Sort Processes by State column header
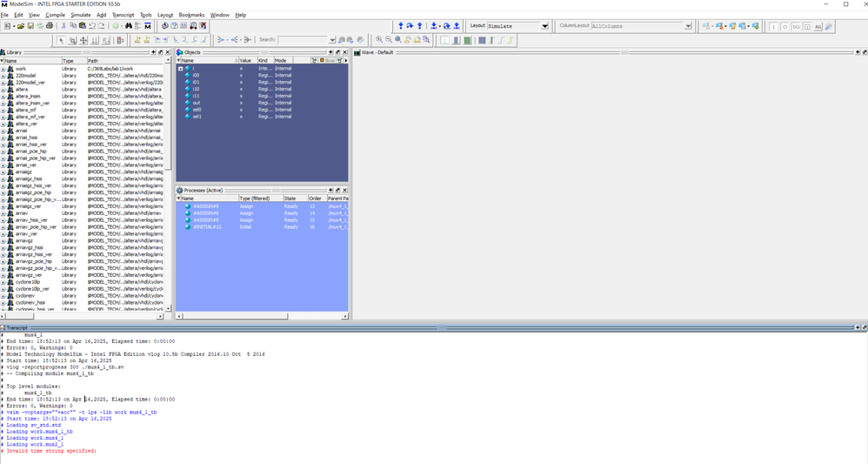This screenshot has width=868, height=464. [x=295, y=198]
